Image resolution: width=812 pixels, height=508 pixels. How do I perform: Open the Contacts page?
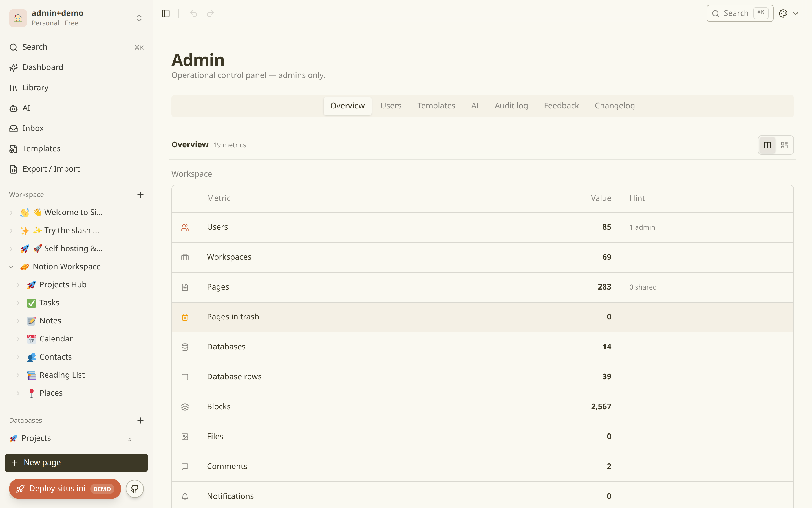coord(55,357)
